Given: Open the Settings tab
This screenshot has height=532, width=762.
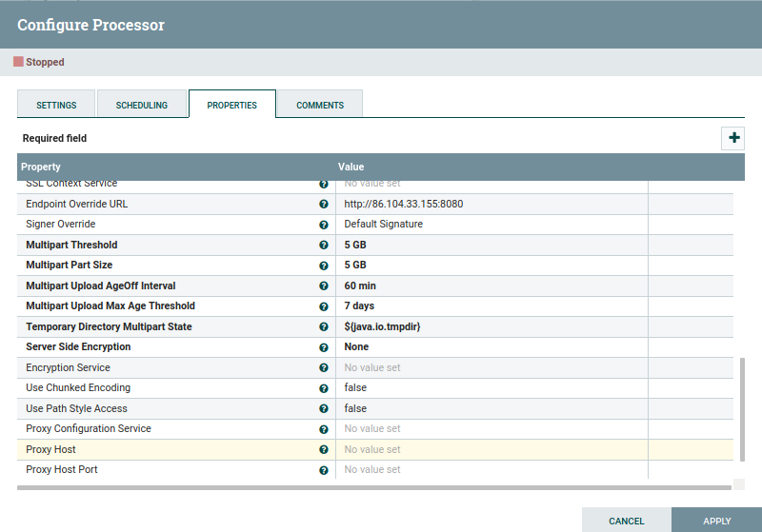Looking at the screenshot, I should coord(56,105).
